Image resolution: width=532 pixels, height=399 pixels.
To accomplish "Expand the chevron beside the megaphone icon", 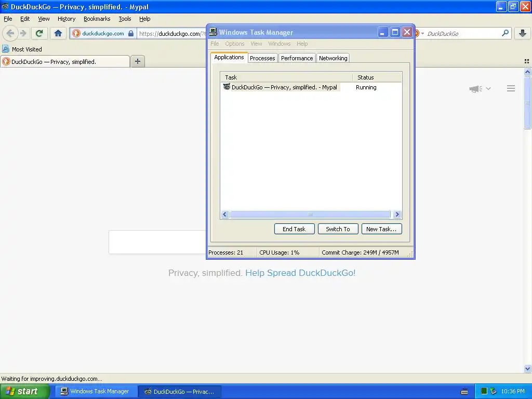I will (x=488, y=88).
